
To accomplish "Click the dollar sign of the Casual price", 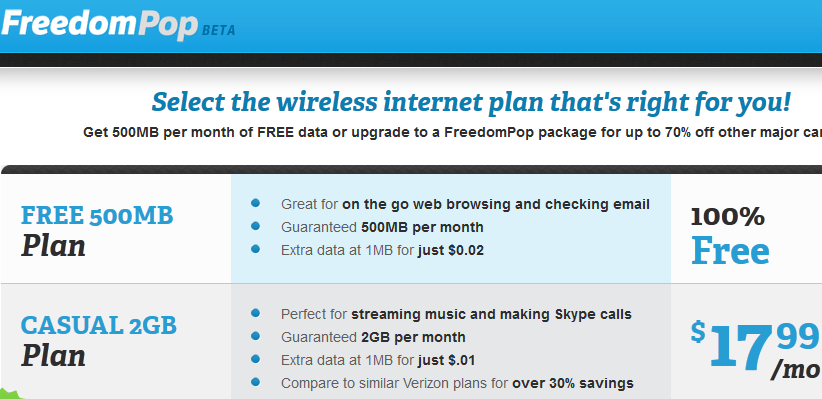I will [x=698, y=332].
